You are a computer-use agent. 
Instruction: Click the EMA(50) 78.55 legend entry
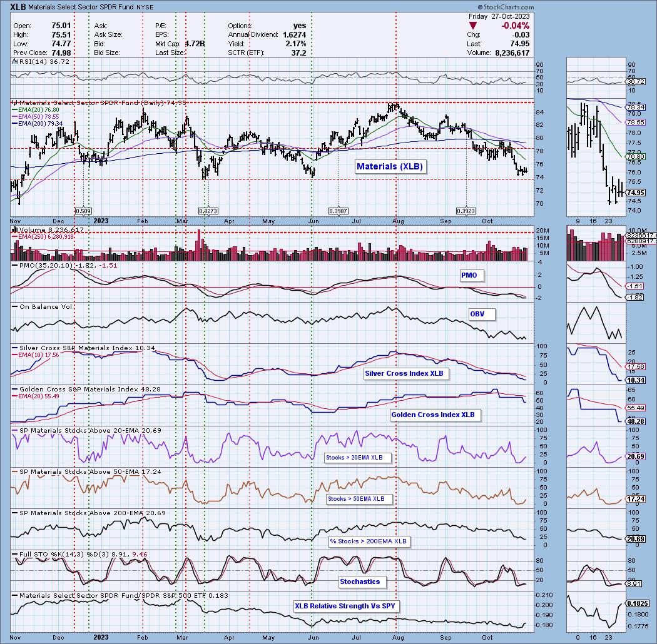35,117
